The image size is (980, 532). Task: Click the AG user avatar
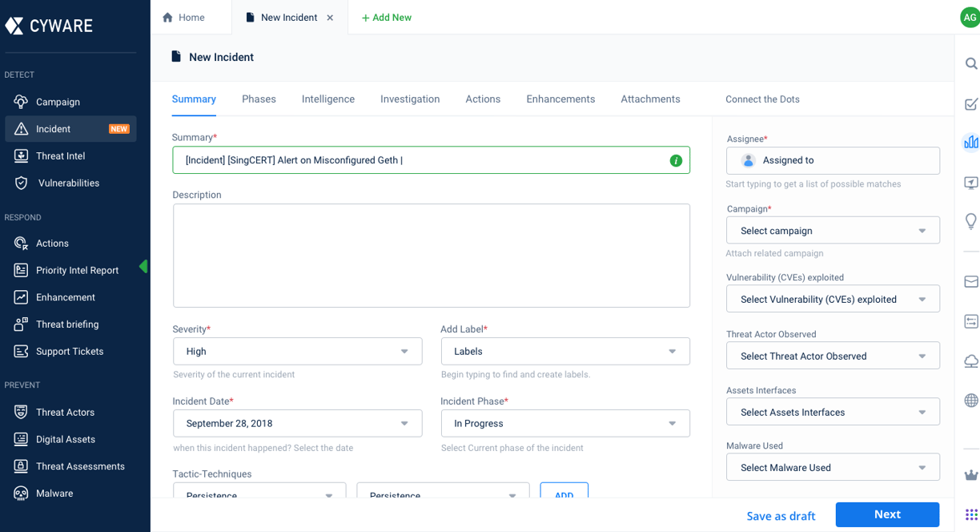pos(970,18)
